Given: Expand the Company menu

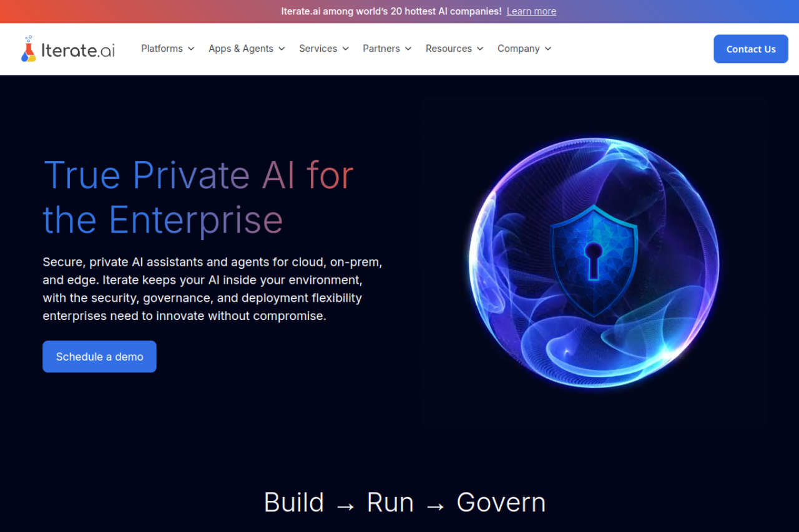Looking at the screenshot, I should click(x=524, y=49).
